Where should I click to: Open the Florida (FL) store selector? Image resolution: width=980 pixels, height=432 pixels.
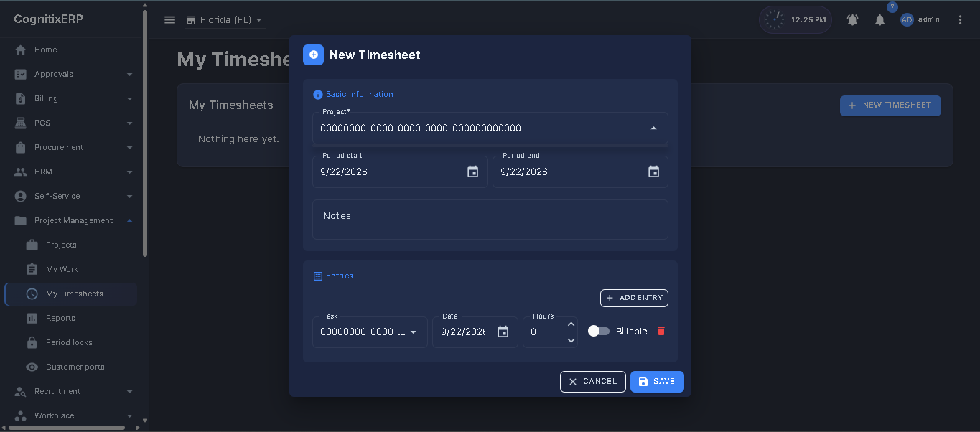point(225,20)
